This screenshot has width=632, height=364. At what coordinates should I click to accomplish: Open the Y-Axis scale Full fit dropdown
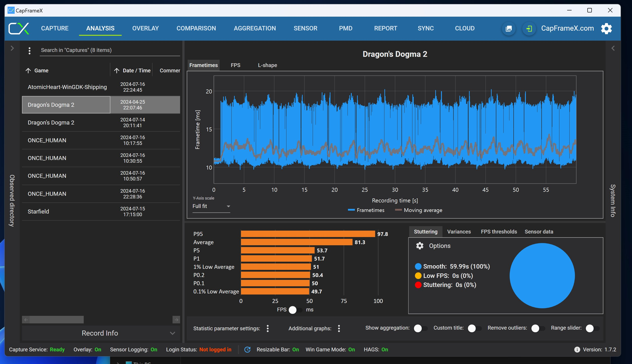(x=211, y=206)
